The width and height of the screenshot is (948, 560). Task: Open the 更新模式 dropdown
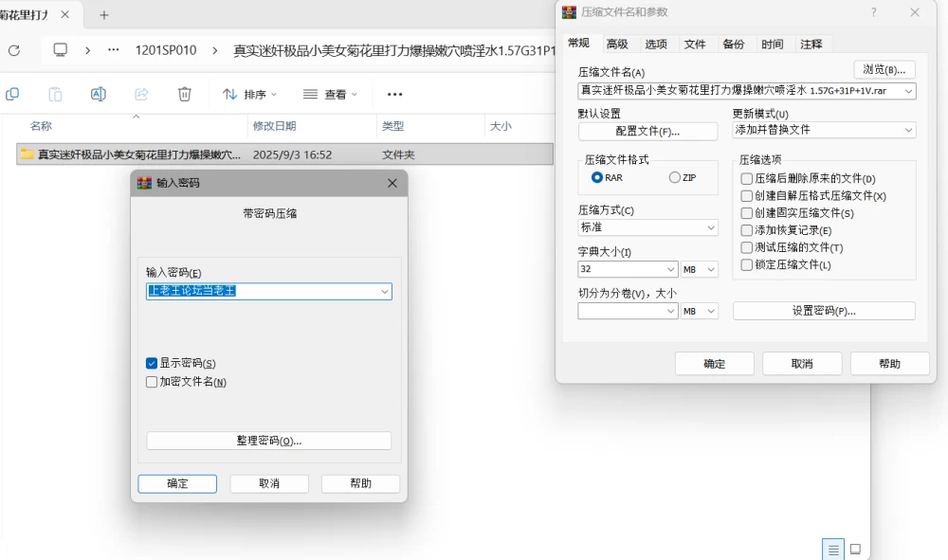824,130
